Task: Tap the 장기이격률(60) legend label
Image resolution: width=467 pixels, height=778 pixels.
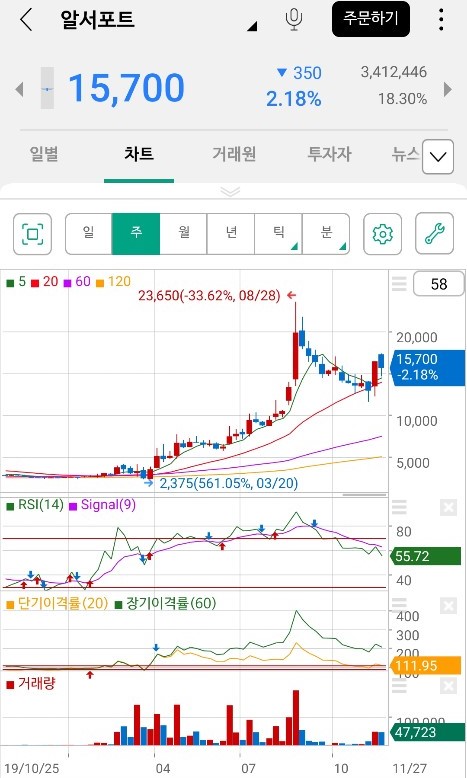Action: coord(166,603)
